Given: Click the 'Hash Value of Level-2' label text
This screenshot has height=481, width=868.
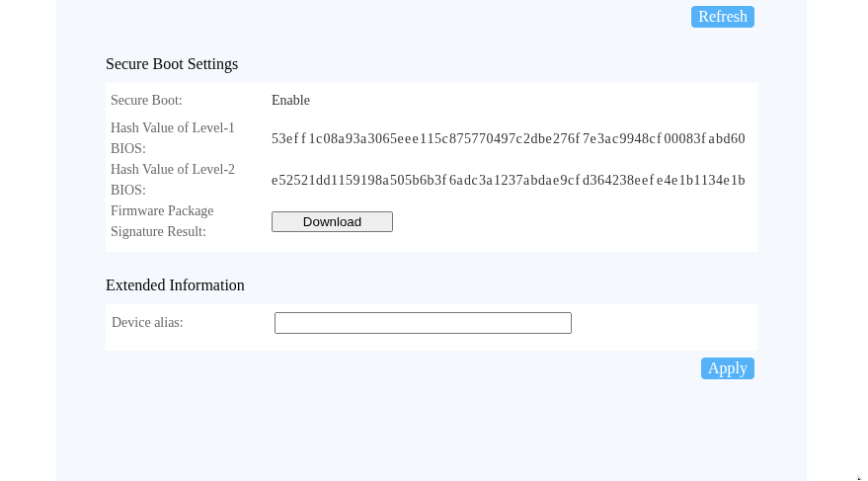Looking at the screenshot, I should (x=173, y=170).
